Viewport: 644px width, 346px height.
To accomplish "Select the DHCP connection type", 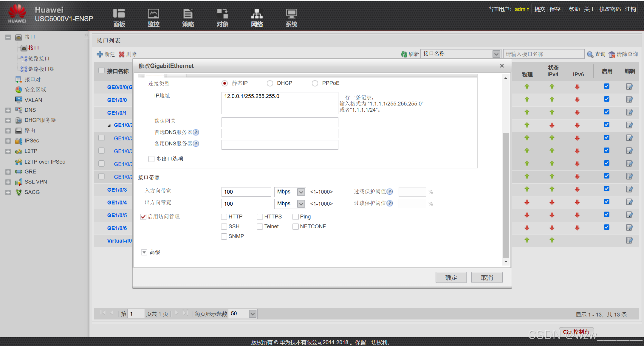I will [270, 83].
